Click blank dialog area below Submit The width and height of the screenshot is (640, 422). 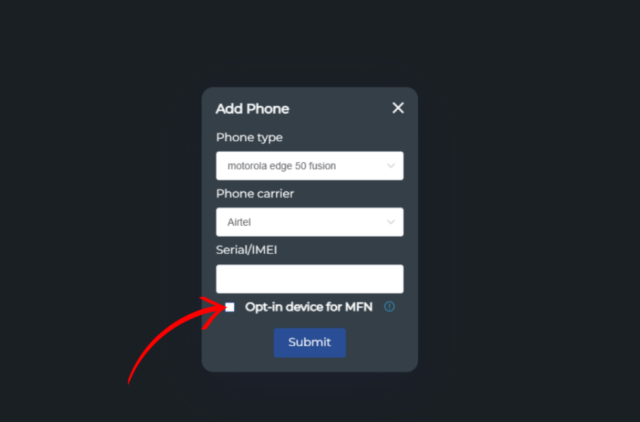(x=310, y=364)
